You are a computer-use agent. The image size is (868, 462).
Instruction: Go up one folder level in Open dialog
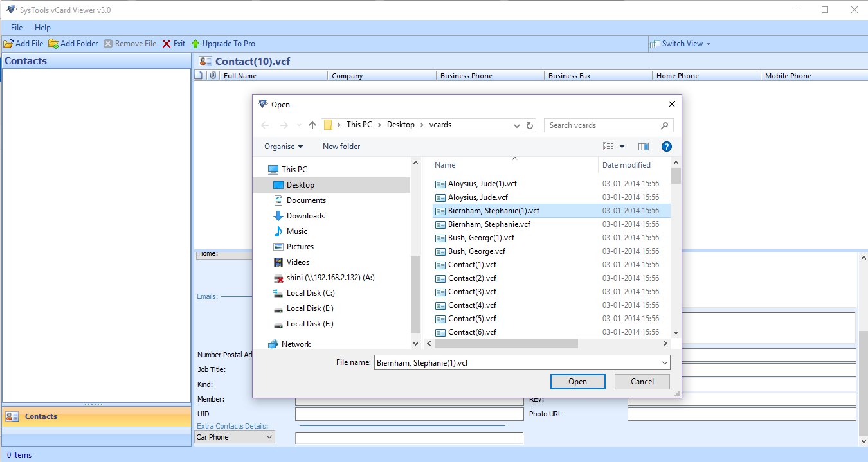[x=312, y=125]
